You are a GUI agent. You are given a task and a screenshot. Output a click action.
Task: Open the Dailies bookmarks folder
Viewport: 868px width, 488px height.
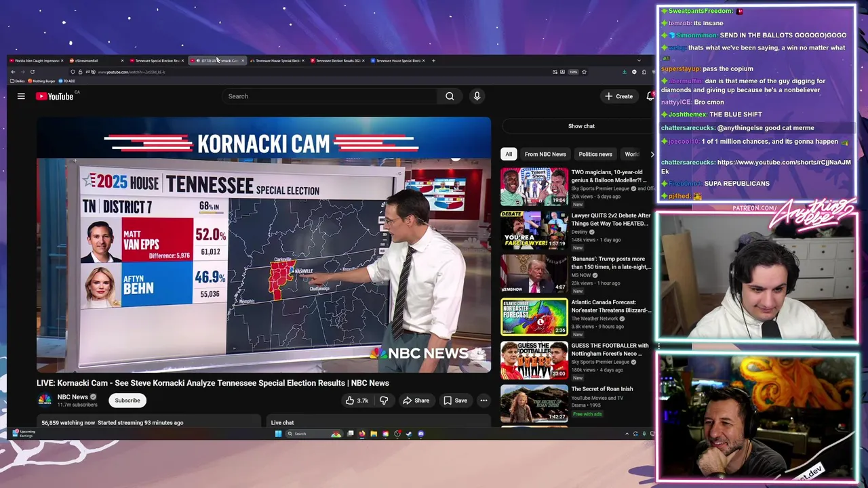(18, 81)
